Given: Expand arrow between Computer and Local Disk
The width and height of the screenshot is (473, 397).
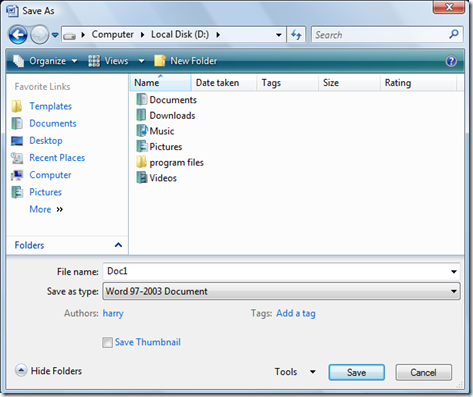Looking at the screenshot, I should pyautogui.click(x=142, y=35).
